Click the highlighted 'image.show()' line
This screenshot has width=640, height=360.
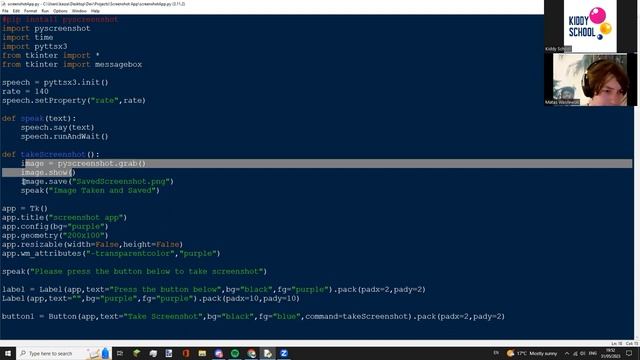[48, 172]
